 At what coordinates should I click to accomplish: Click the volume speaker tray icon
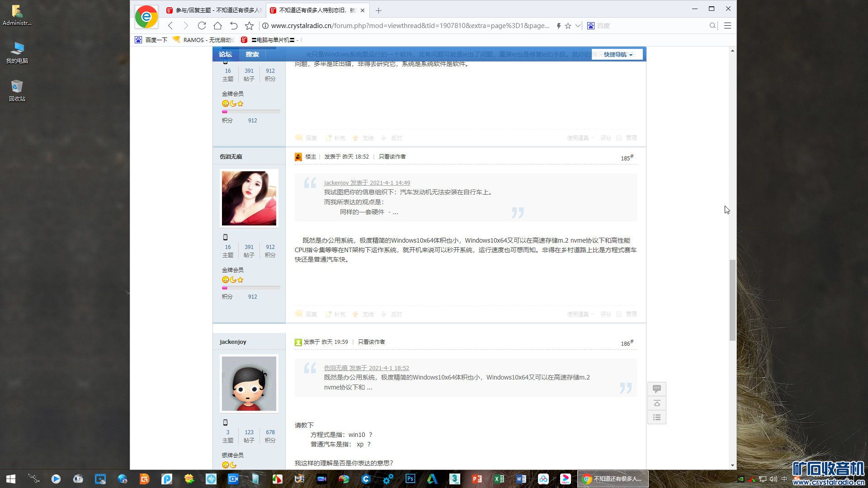(773, 479)
